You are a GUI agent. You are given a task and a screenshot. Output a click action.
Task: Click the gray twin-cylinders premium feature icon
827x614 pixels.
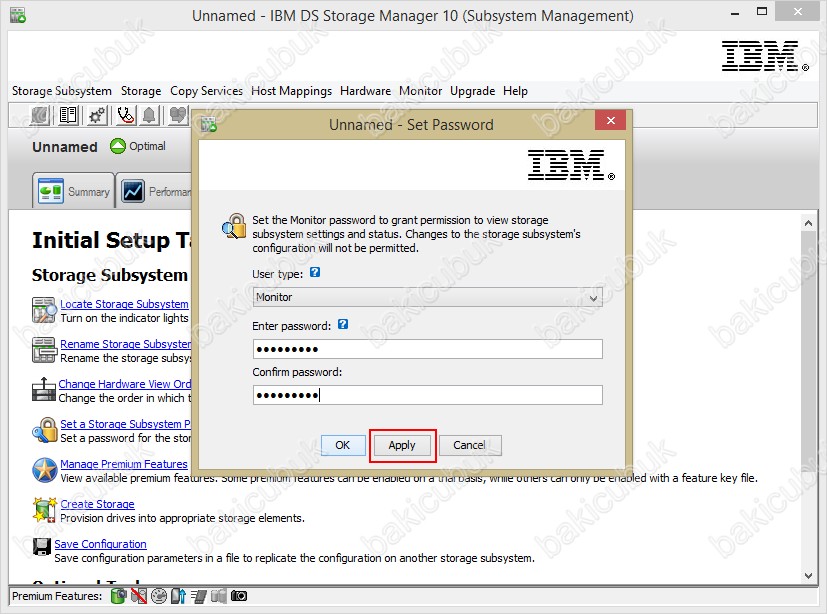(x=218, y=596)
